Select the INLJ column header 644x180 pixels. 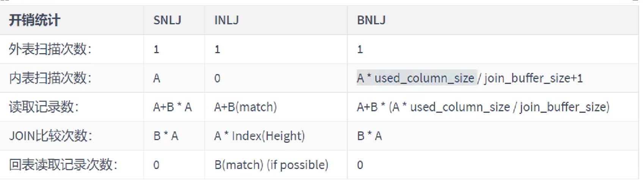[x=226, y=20]
